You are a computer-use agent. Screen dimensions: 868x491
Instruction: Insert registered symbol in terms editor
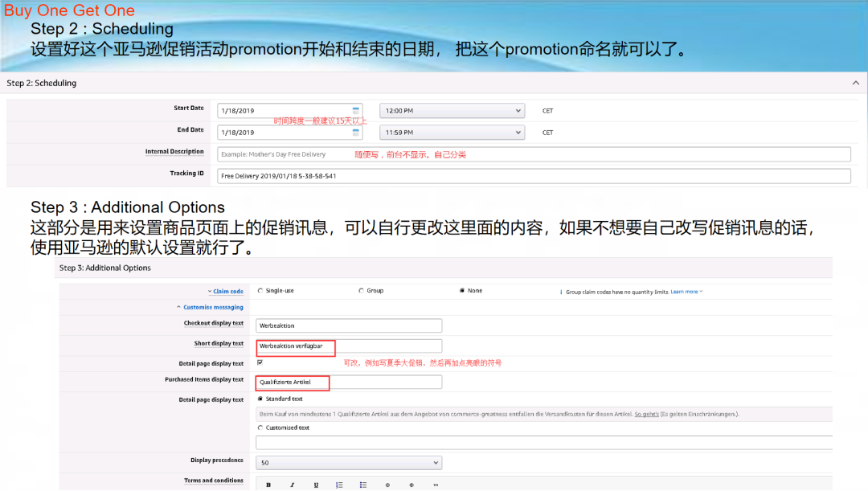pos(411,485)
